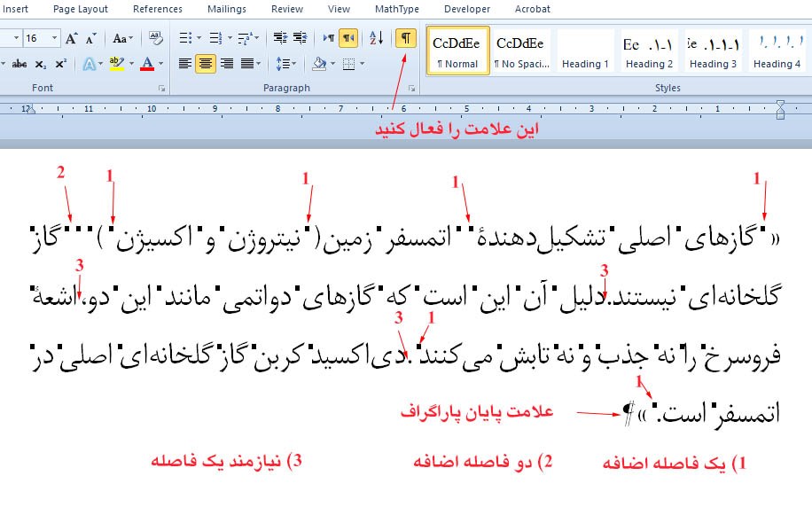Viewport: 812px width, 507px height.
Task: Align text to the left
Action: 184,64
